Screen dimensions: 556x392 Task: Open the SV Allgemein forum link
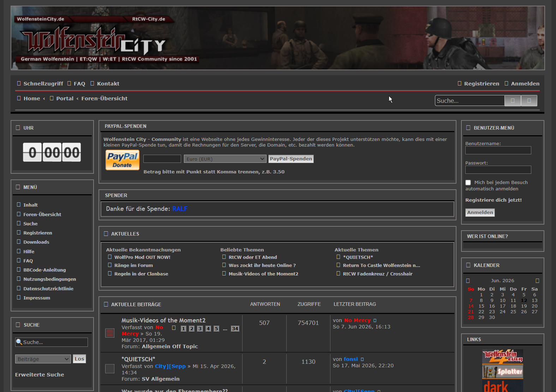coord(161,379)
